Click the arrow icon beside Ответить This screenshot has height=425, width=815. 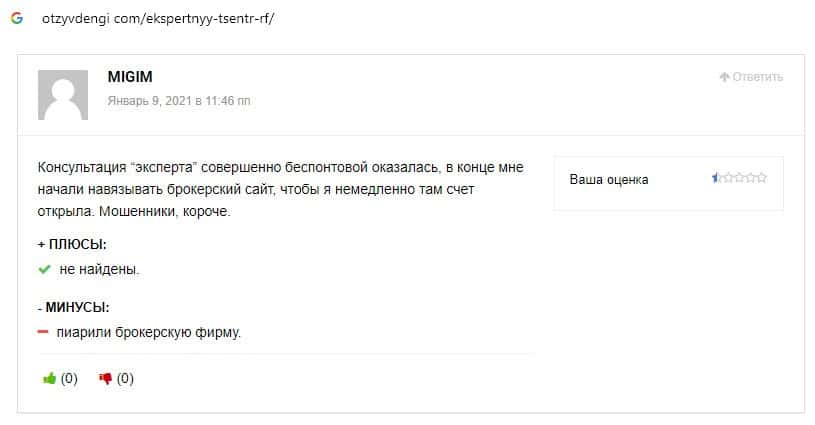pos(724,77)
